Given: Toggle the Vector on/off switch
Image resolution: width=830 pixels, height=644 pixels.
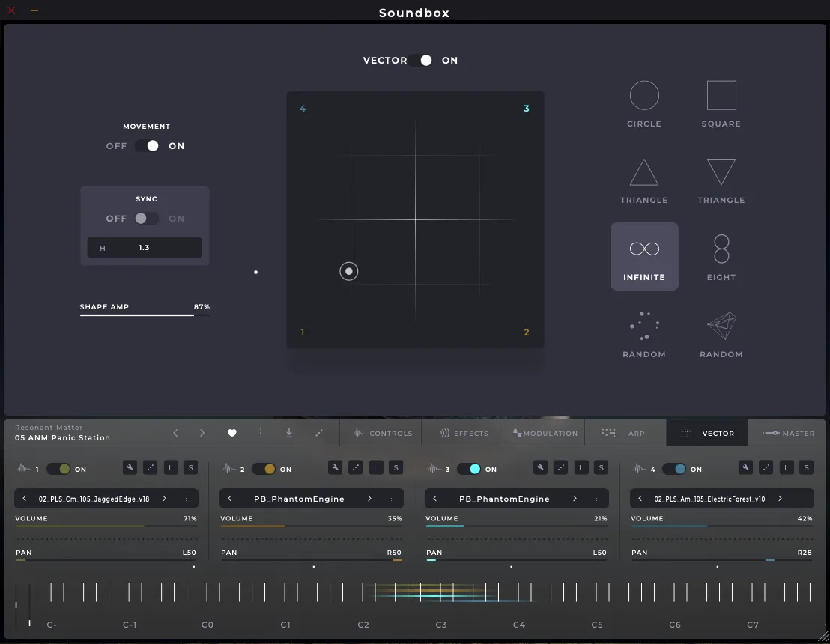Looking at the screenshot, I should (x=421, y=61).
